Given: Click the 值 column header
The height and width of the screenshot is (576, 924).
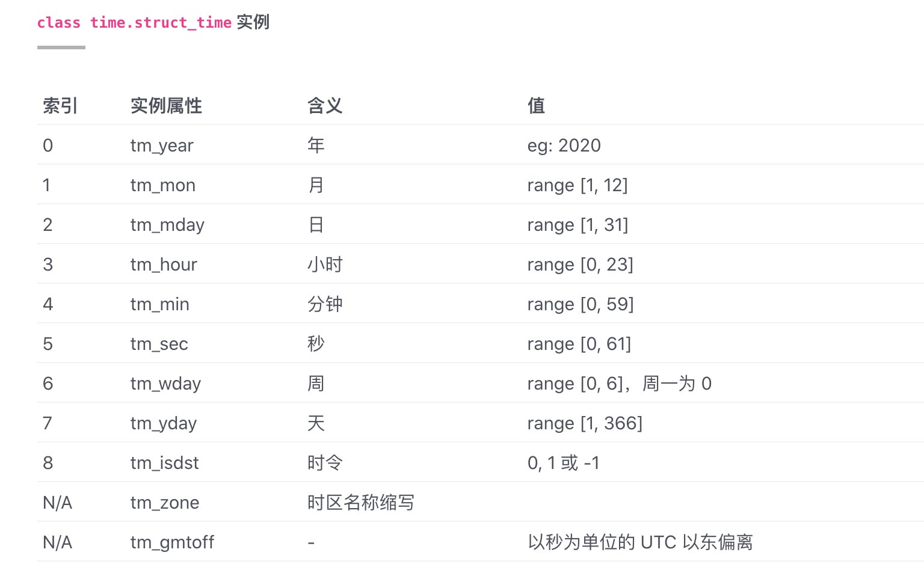Looking at the screenshot, I should pos(536,106).
